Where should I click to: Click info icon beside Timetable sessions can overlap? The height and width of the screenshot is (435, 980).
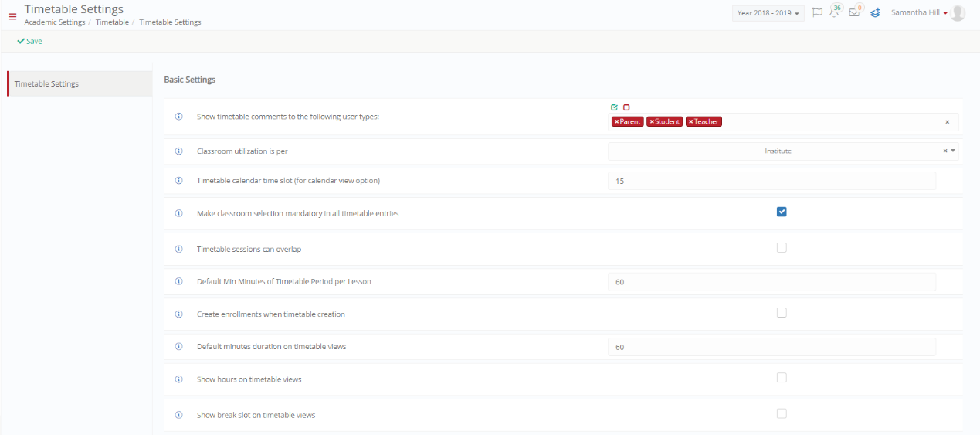click(179, 250)
